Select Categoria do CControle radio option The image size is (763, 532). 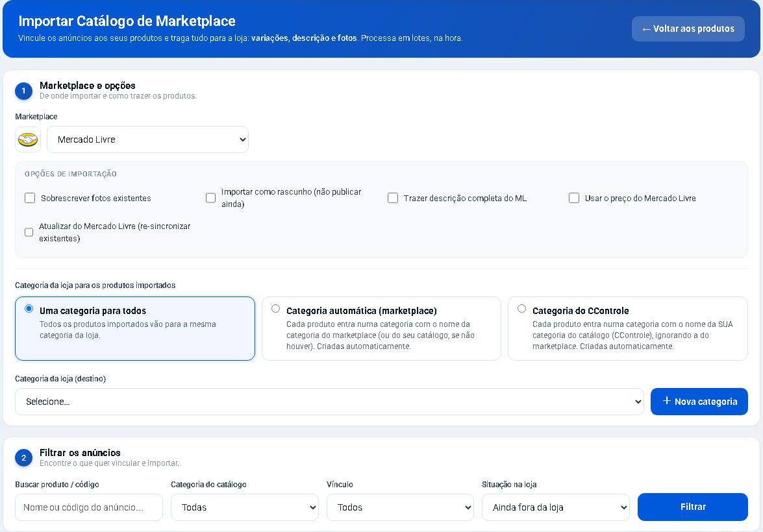521,309
